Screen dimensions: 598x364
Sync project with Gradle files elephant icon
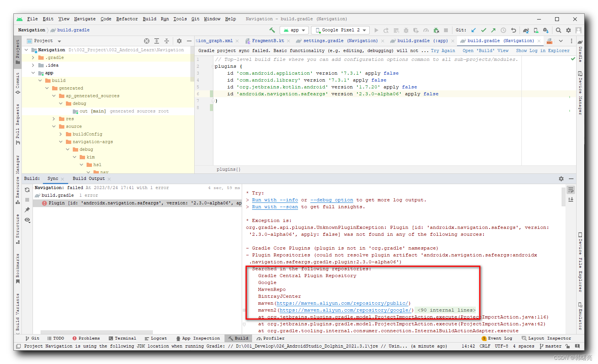tap(526, 30)
